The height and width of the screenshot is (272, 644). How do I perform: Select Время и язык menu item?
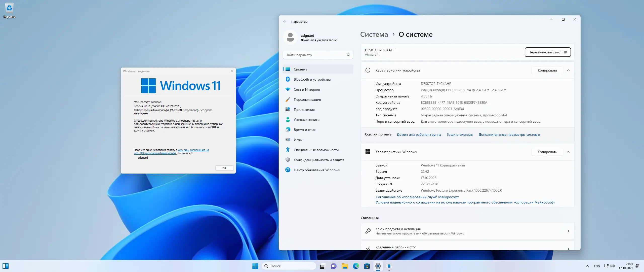click(304, 130)
